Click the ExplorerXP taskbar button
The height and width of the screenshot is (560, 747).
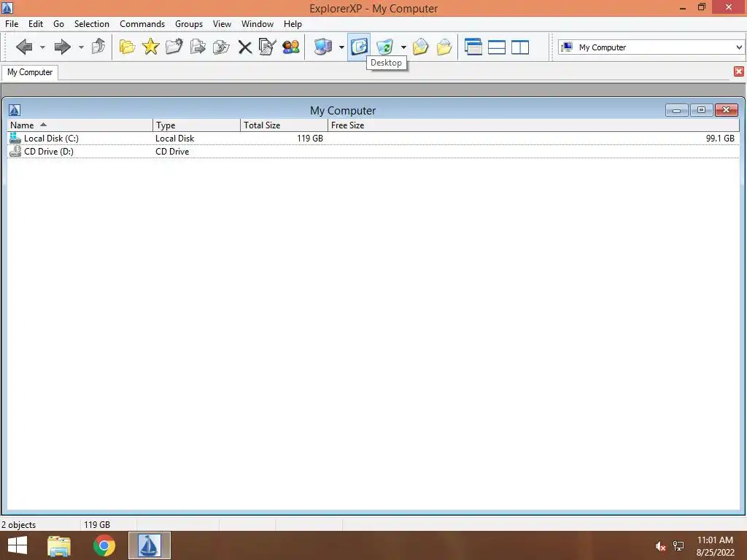(x=149, y=545)
